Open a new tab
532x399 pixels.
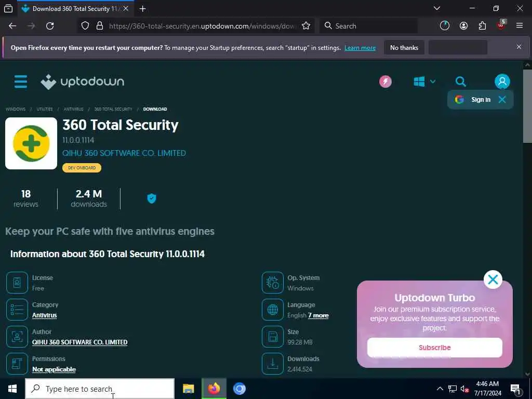coord(142,8)
